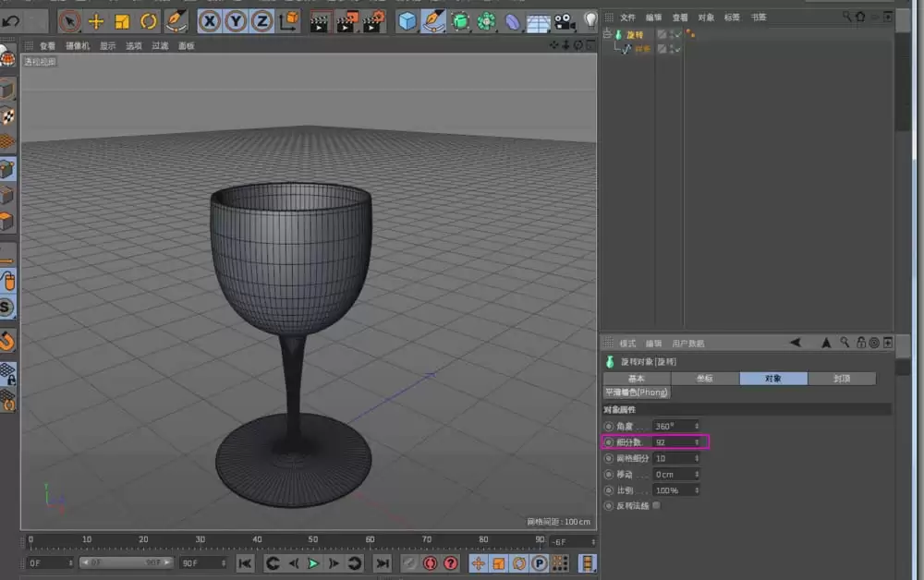The image size is (924, 580).
Task: Switch to the 坐标 tab in Attributes panel
Action: coord(704,379)
